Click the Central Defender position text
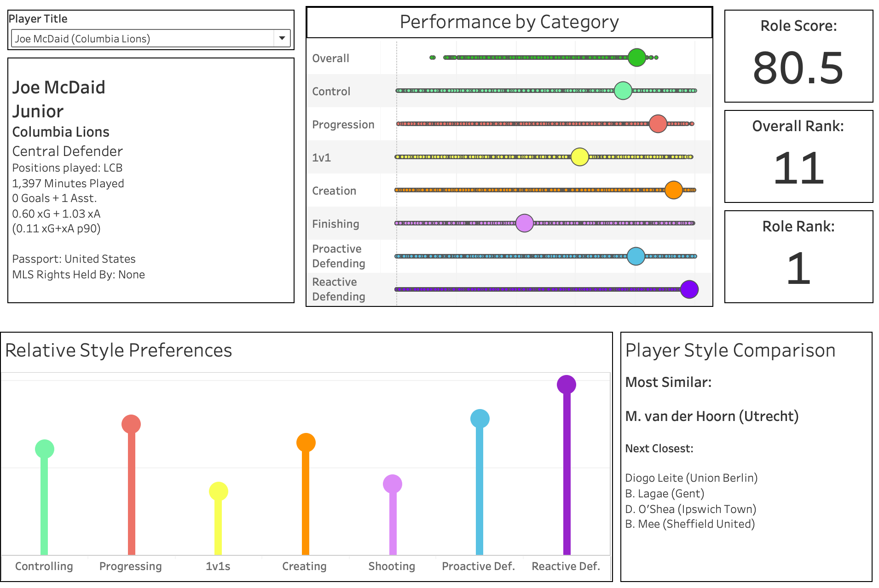Image resolution: width=879 pixels, height=588 pixels. click(x=68, y=151)
